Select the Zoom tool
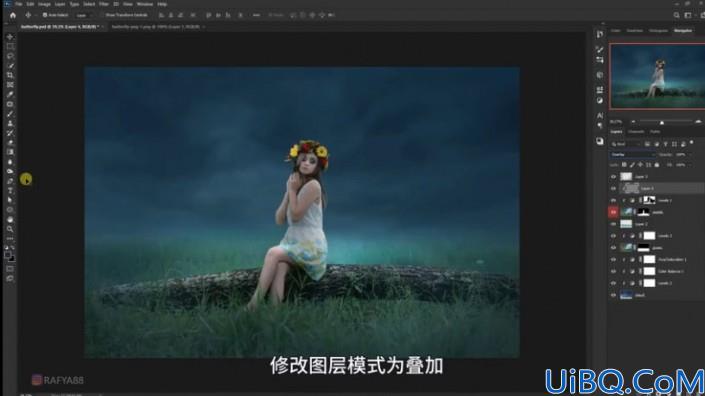The image size is (705, 396). 10,229
